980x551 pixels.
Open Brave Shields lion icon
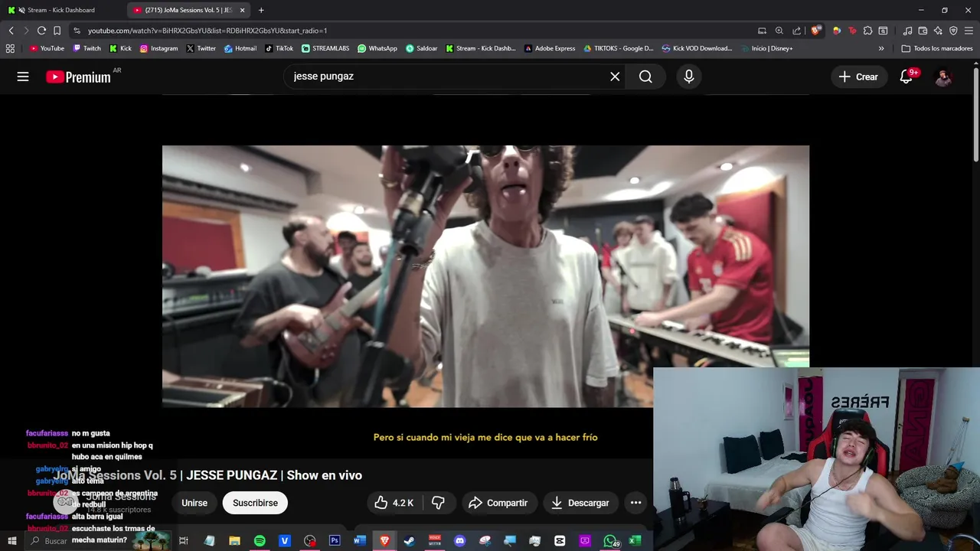point(815,31)
